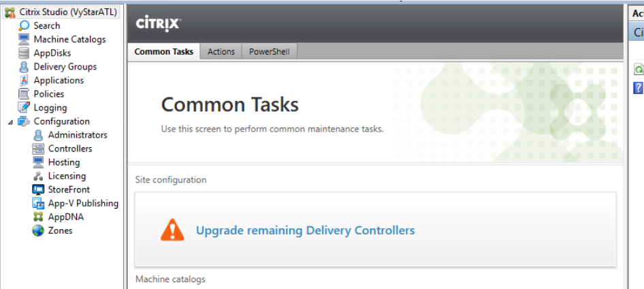
Task: Click the Logging notepad icon
Action: click(x=25, y=107)
